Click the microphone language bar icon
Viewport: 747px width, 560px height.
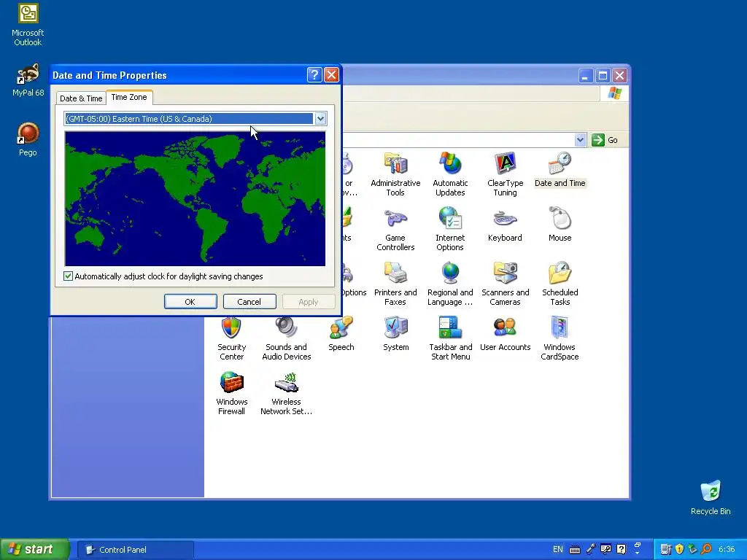(591, 549)
